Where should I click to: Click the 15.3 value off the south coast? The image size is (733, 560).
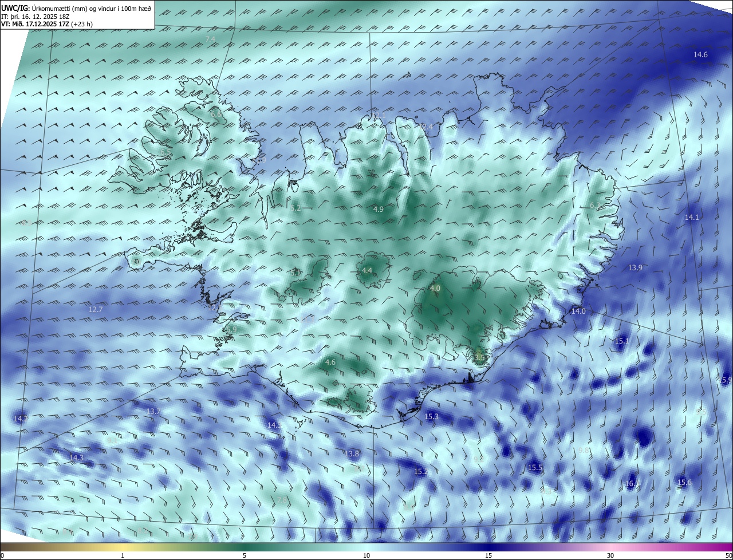431,416
